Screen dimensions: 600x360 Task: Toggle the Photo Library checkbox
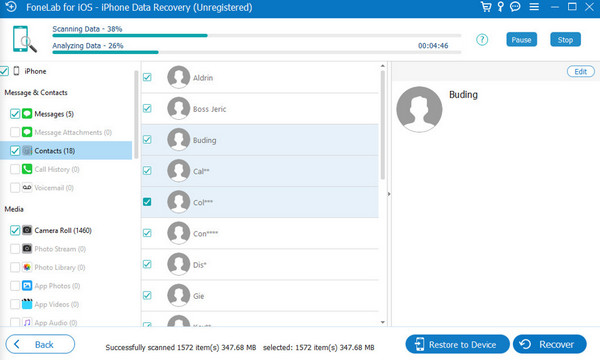point(15,267)
